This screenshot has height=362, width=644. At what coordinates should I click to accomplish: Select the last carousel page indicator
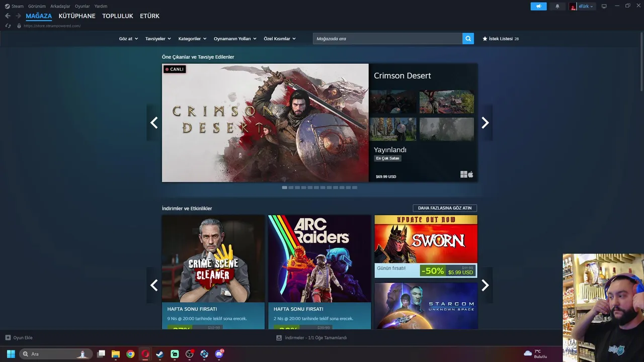tap(355, 188)
